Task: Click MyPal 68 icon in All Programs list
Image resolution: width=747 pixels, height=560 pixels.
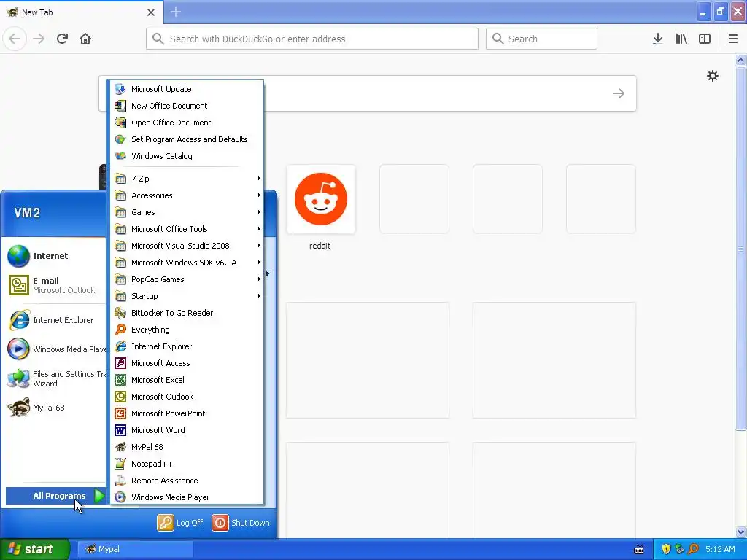Action: [120, 447]
